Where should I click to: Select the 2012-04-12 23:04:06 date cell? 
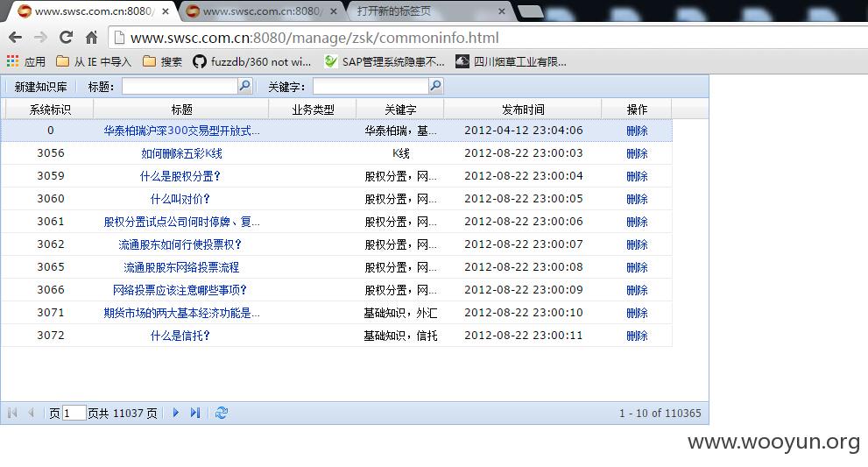(x=523, y=131)
